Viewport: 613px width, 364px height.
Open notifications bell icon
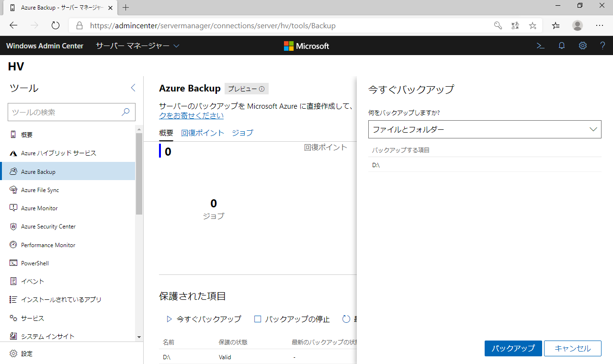(562, 46)
